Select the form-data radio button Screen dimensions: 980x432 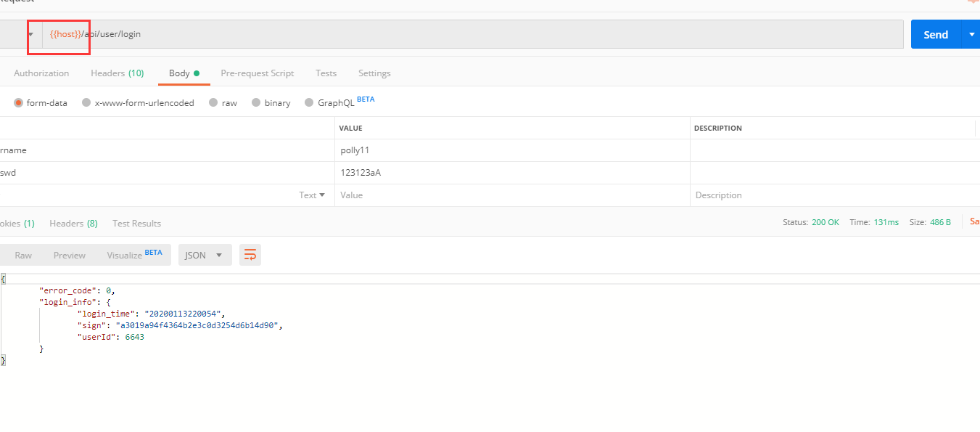[19, 103]
